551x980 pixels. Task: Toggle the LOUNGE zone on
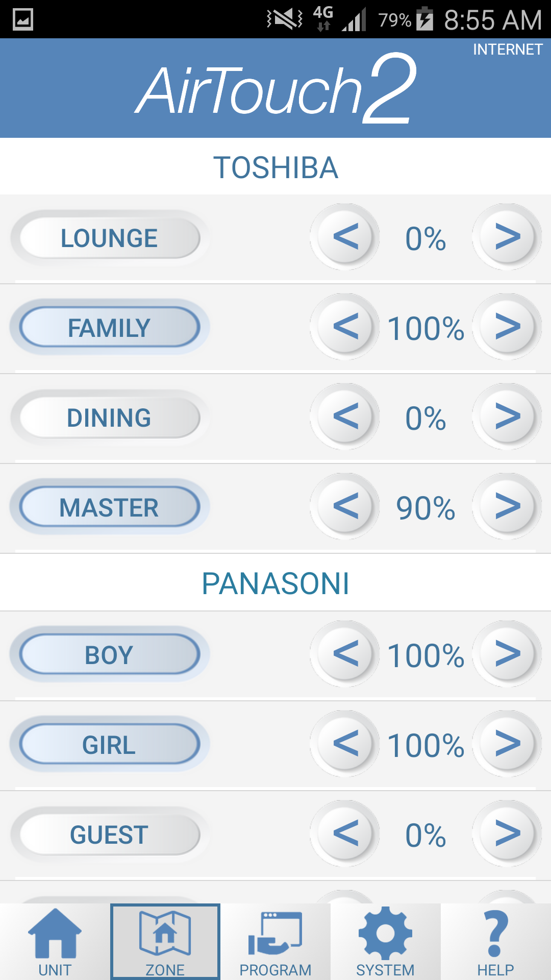pos(109,238)
